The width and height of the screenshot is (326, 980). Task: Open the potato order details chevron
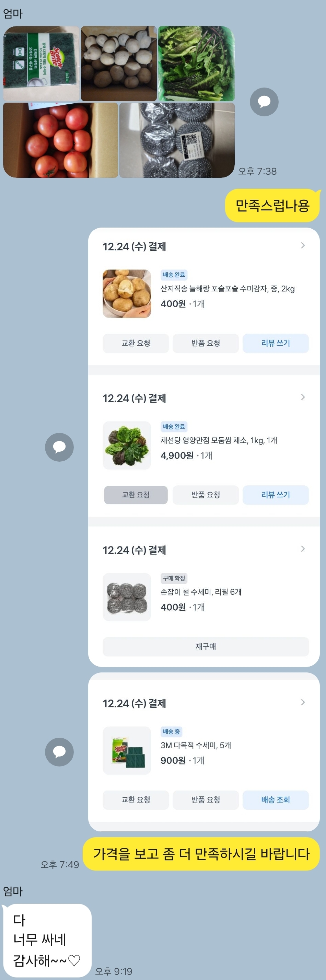coord(303,245)
